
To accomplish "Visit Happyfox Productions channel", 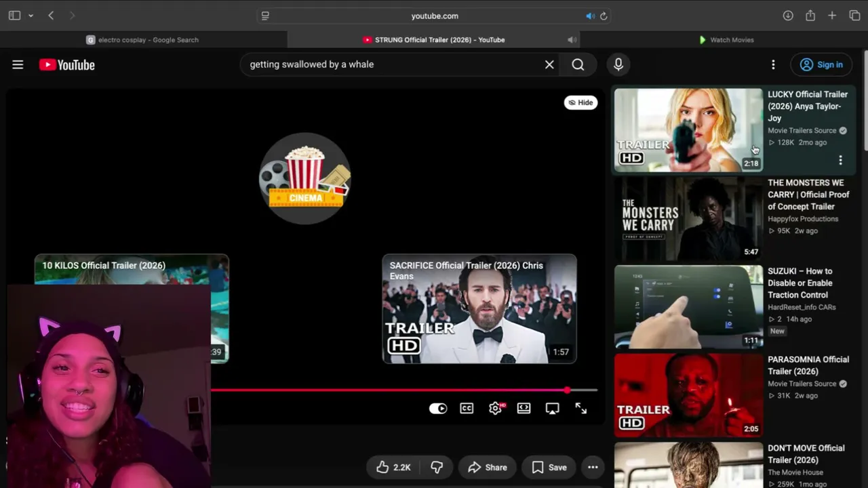I will 803,219.
